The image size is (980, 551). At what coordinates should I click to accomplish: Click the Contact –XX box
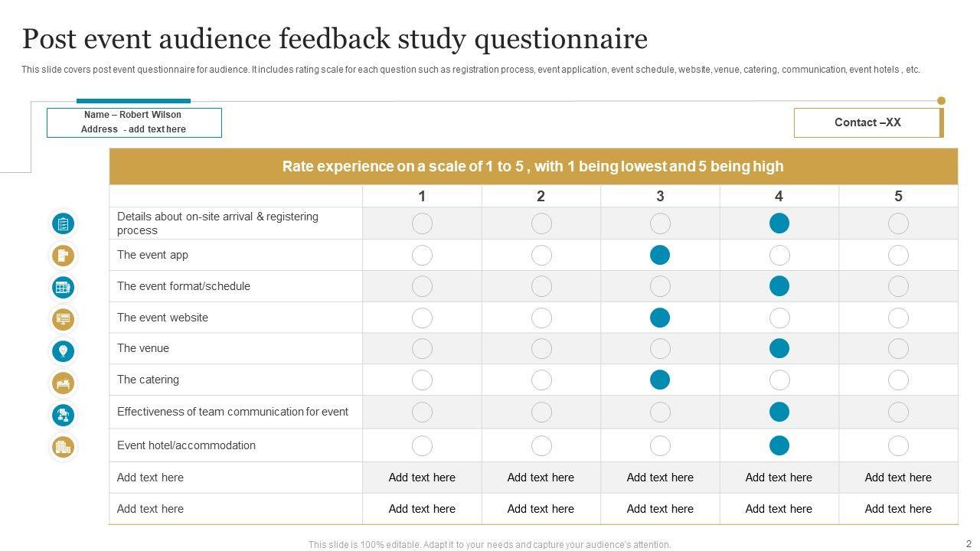pyautogui.click(x=867, y=122)
